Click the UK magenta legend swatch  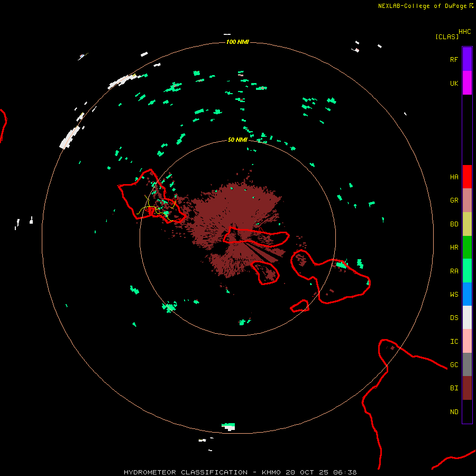pyautogui.click(x=467, y=83)
